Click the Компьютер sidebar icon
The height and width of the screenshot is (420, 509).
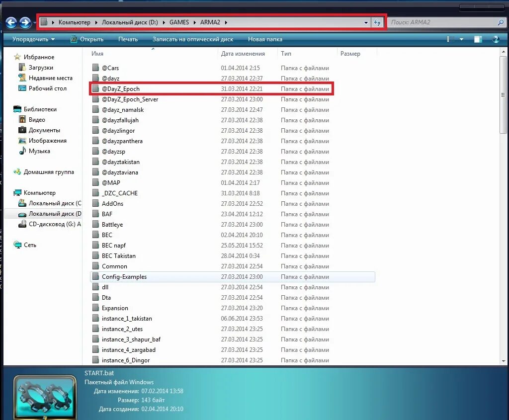[17, 193]
